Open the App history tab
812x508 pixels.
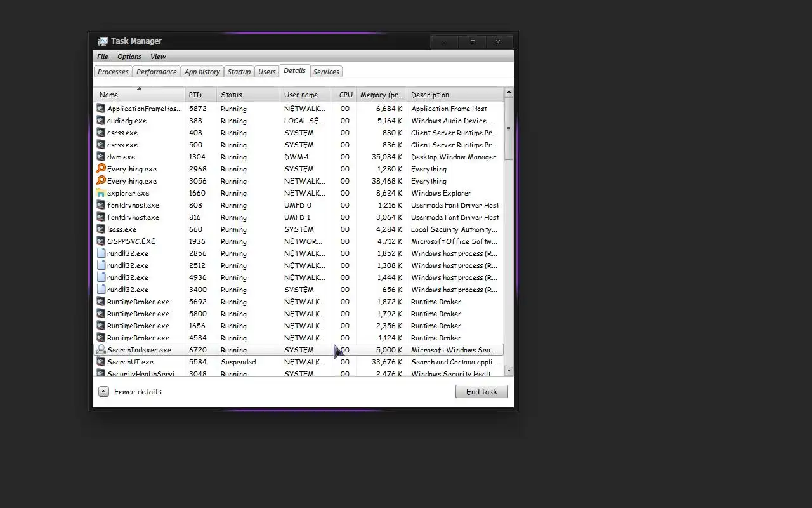[202, 72]
